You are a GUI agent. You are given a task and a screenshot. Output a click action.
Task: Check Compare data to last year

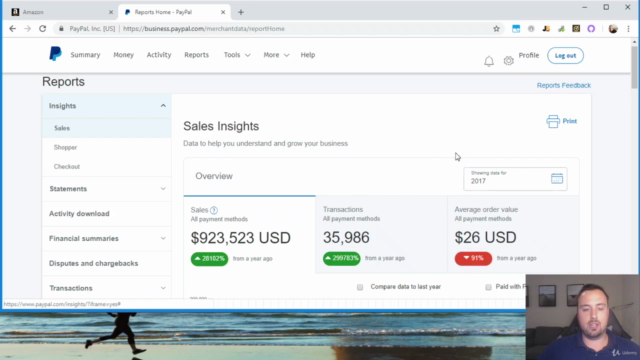click(x=360, y=287)
